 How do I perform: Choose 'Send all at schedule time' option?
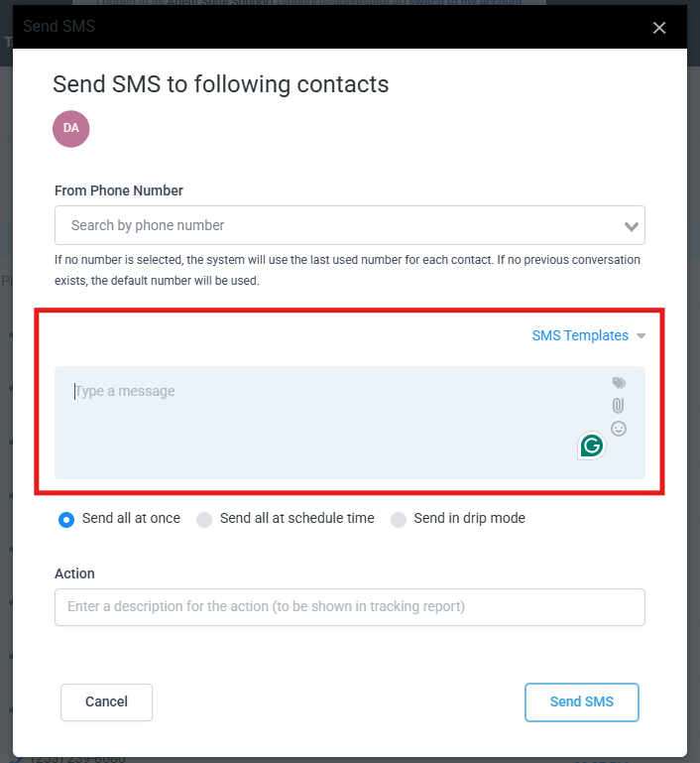coord(204,519)
